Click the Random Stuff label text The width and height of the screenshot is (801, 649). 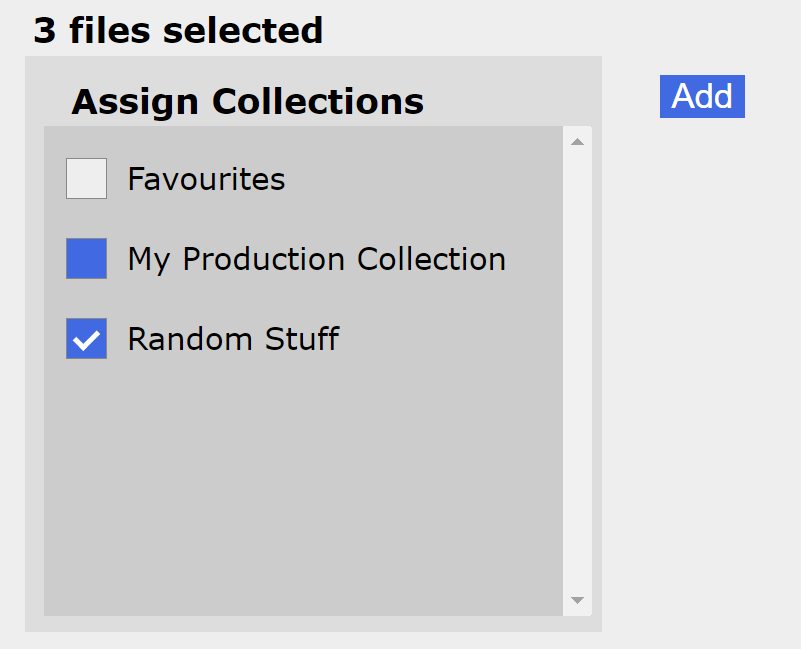point(233,339)
